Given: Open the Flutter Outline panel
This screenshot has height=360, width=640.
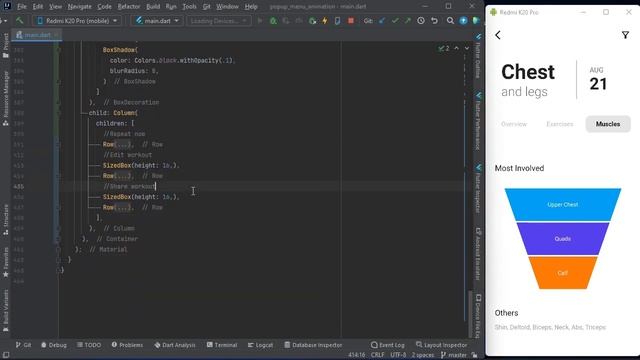Looking at the screenshot, I should (x=478, y=56).
